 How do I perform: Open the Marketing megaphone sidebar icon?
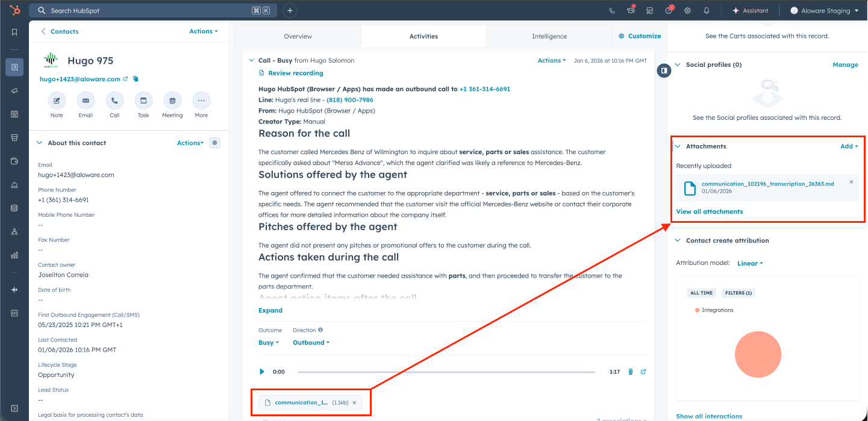[14, 91]
